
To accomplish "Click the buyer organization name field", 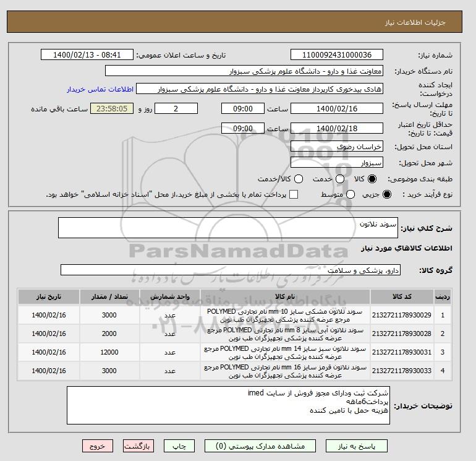I will tap(244, 71).
